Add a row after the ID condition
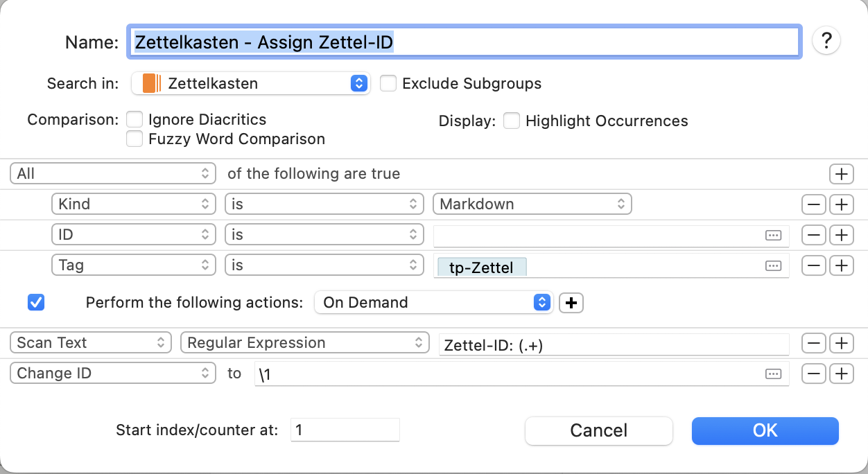The height and width of the screenshot is (474, 868). [841, 235]
